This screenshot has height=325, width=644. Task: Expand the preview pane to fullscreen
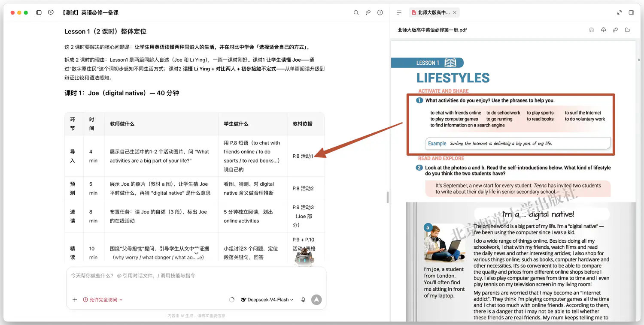(619, 13)
